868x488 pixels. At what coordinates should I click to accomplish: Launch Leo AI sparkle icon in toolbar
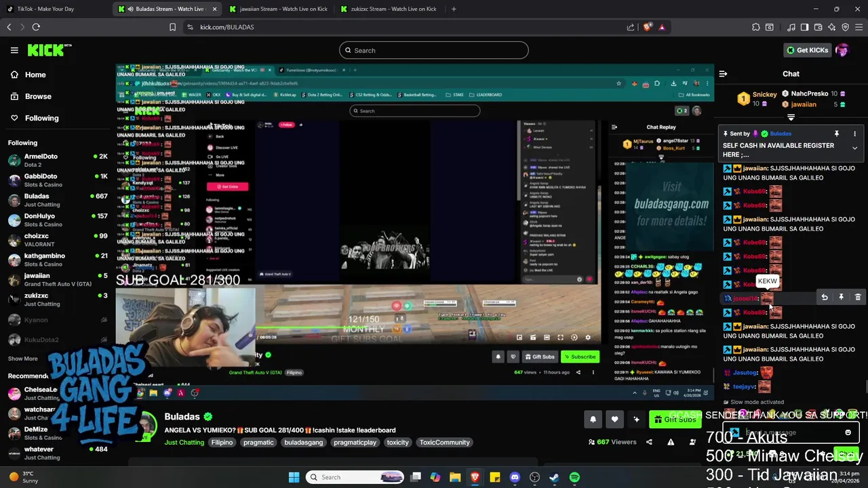[x=832, y=27]
